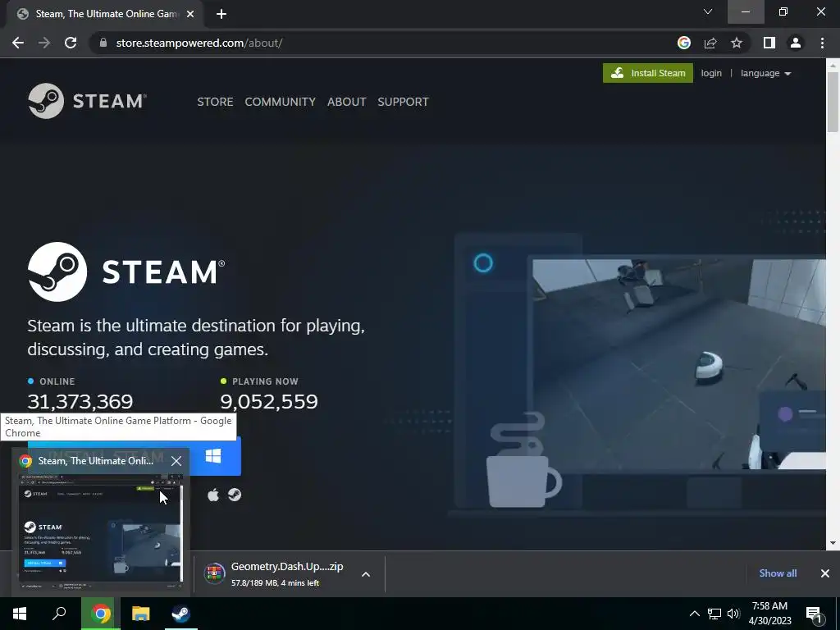Open a new tab with plus button
840x630 pixels.
click(221, 14)
